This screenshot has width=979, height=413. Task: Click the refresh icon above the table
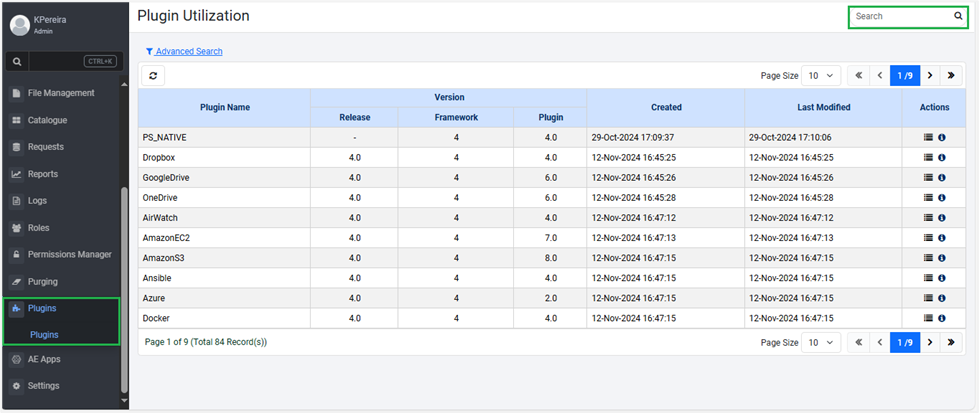click(152, 76)
